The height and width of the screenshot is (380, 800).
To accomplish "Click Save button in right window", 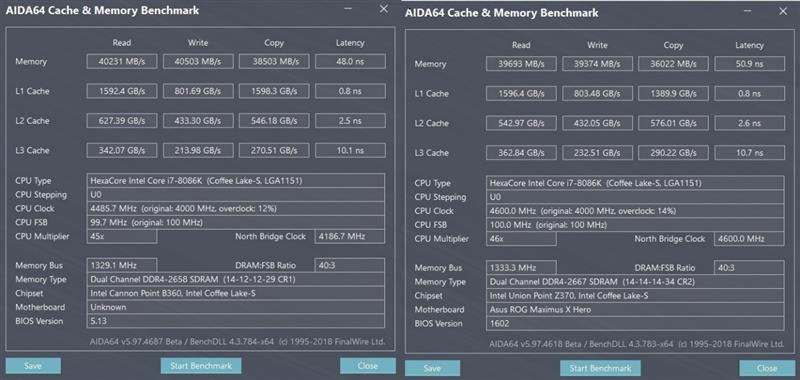I will [432, 368].
